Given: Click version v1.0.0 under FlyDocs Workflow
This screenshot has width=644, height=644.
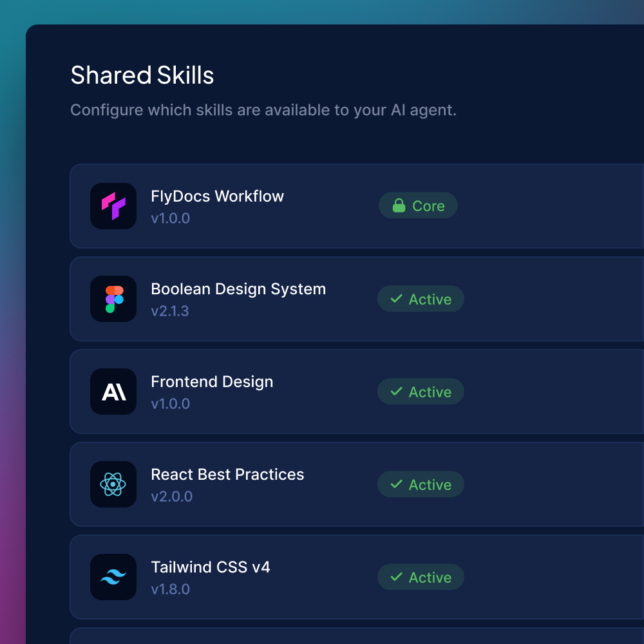Looking at the screenshot, I should pos(171,218).
